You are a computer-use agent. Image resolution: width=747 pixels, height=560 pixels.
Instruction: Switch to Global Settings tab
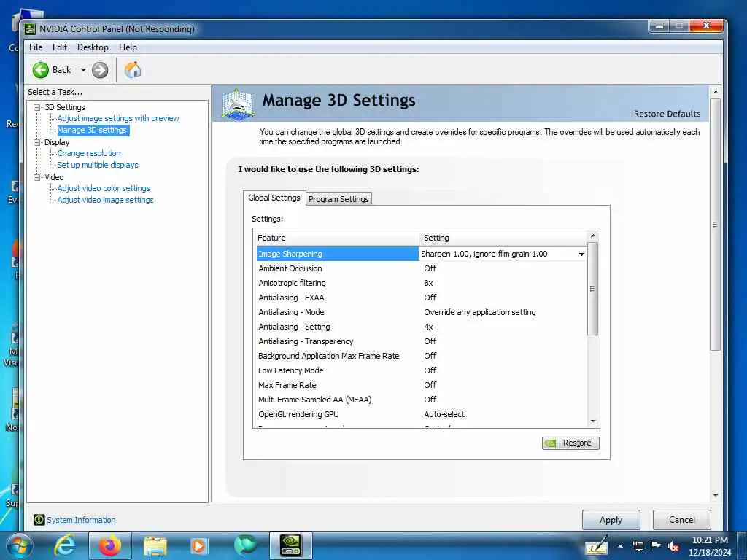point(274,198)
